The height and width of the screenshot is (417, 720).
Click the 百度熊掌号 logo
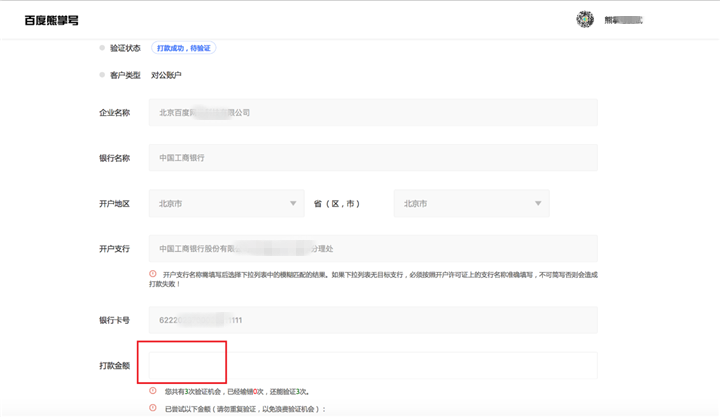coord(52,20)
